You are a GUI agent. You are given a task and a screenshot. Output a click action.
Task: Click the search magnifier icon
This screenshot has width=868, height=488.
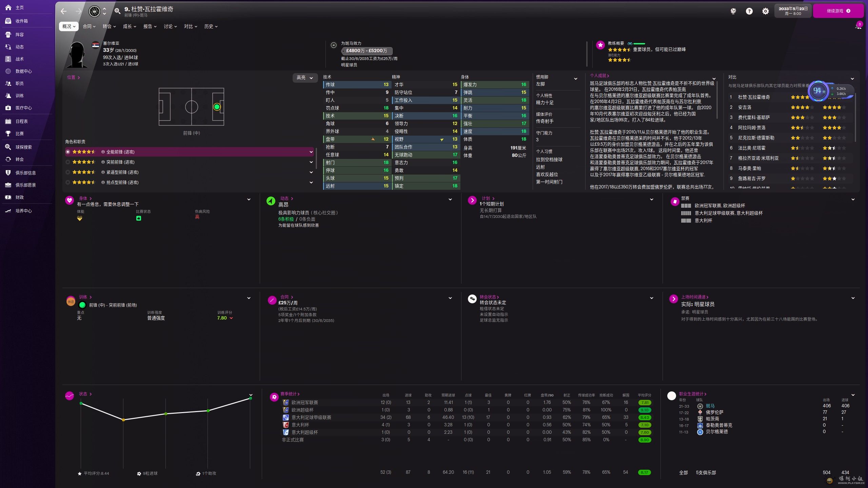[x=117, y=11]
